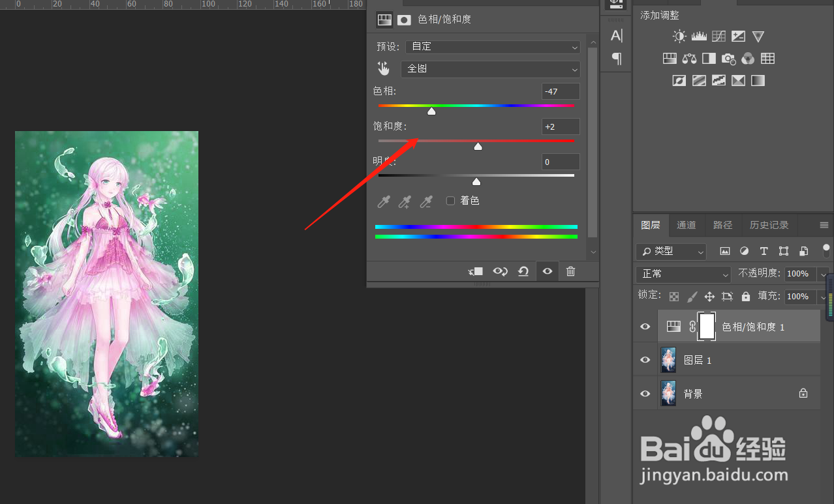Add an Exposure adjustment

coord(738,37)
